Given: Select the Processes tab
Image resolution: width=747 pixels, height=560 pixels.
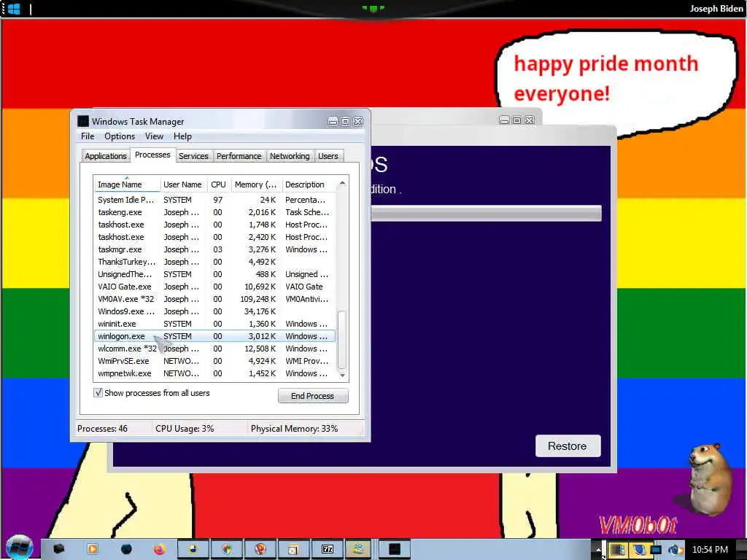Looking at the screenshot, I should coord(152,155).
